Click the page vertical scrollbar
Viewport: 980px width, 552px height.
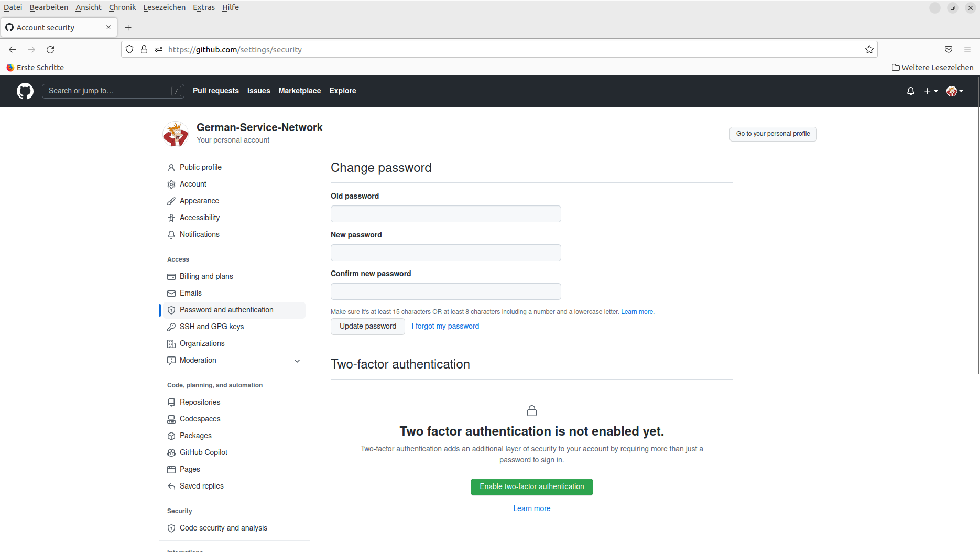click(x=978, y=225)
